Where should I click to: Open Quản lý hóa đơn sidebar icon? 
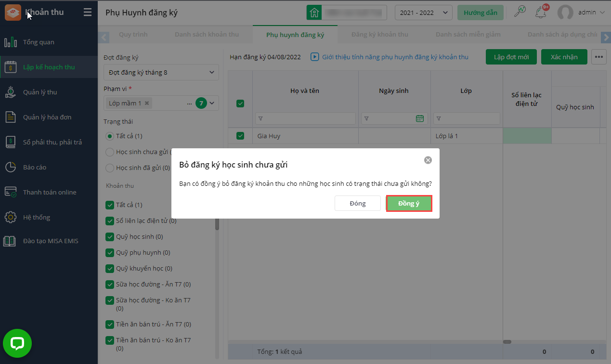pos(11,117)
